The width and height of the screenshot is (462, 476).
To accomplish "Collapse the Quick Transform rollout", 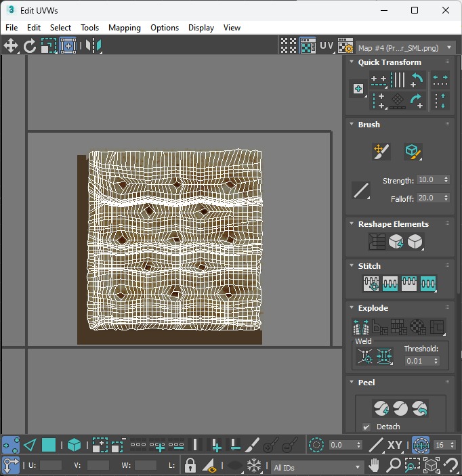I will (352, 62).
